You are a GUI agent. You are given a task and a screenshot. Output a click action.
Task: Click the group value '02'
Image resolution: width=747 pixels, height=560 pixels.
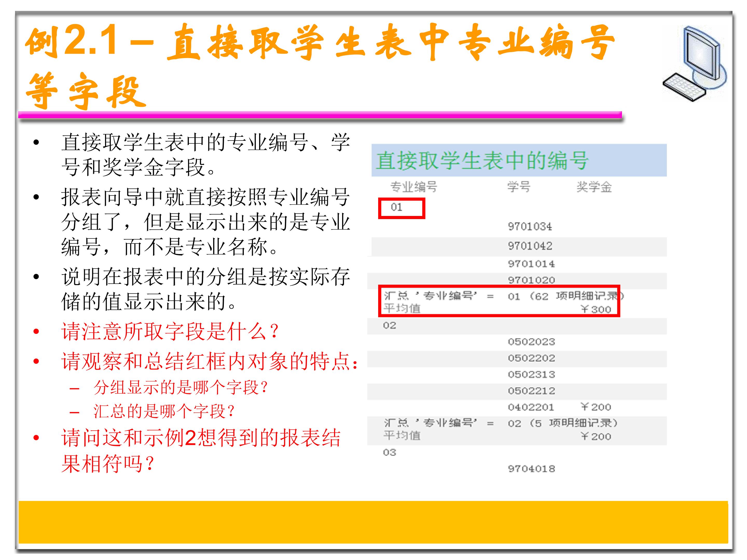389,325
